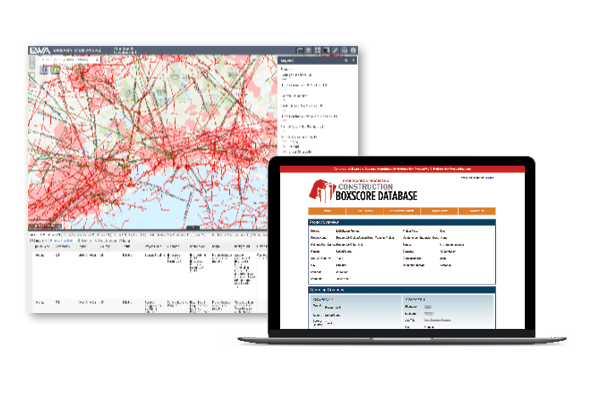The image size is (600, 400).
Task: Click the blue square widget icon on the map
Action: [45, 70]
